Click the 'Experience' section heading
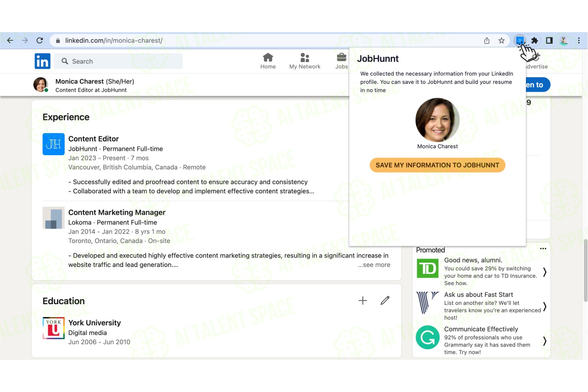This screenshot has width=588, height=392. (x=66, y=117)
